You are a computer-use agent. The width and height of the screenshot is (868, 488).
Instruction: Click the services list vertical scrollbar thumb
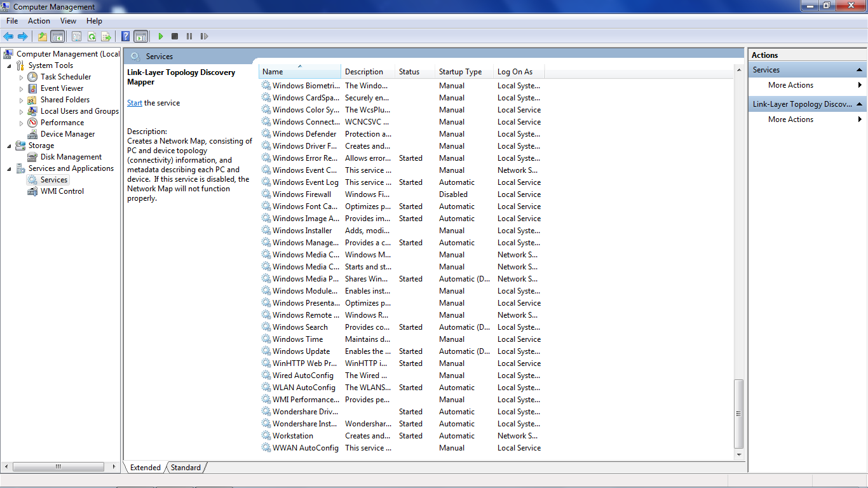pyautogui.click(x=738, y=414)
